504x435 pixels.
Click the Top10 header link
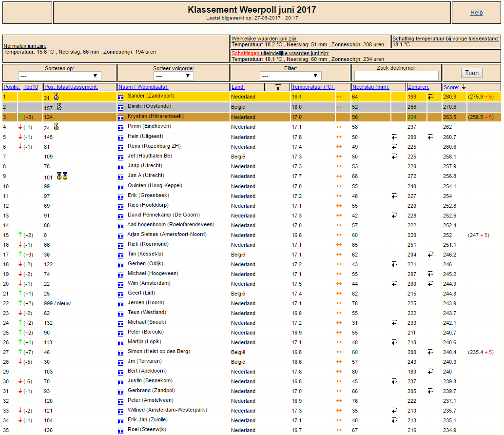tap(31, 87)
